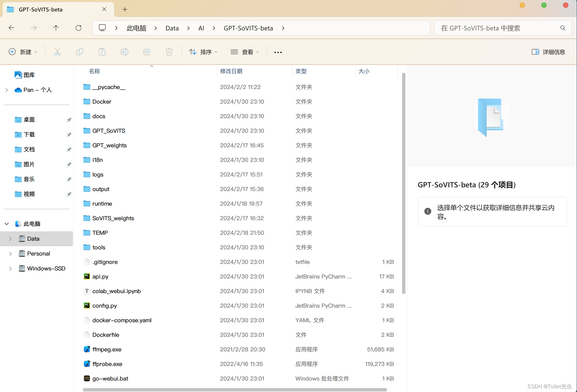This screenshot has width=577, height=392.
Task: Select the config.py PyCharm file icon
Action: (87, 305)
